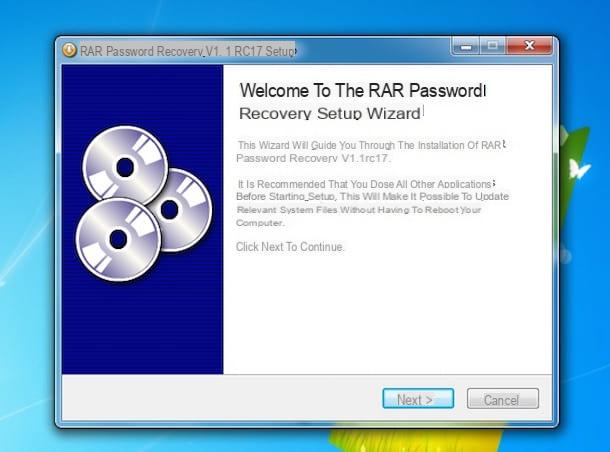The width and height of the screenshot is (610, 452).
Task: Click the installer icon in the title bar
Action: click(69, 50)
